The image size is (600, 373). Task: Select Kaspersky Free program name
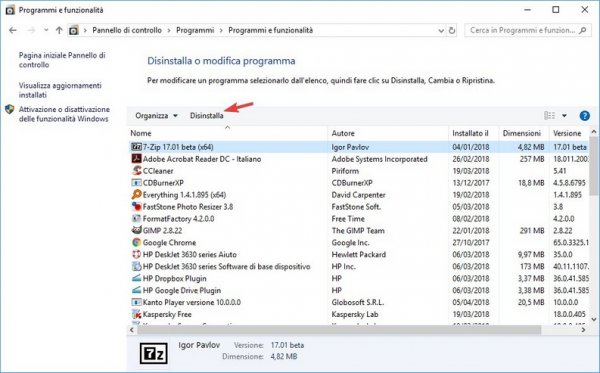[167, 314]
